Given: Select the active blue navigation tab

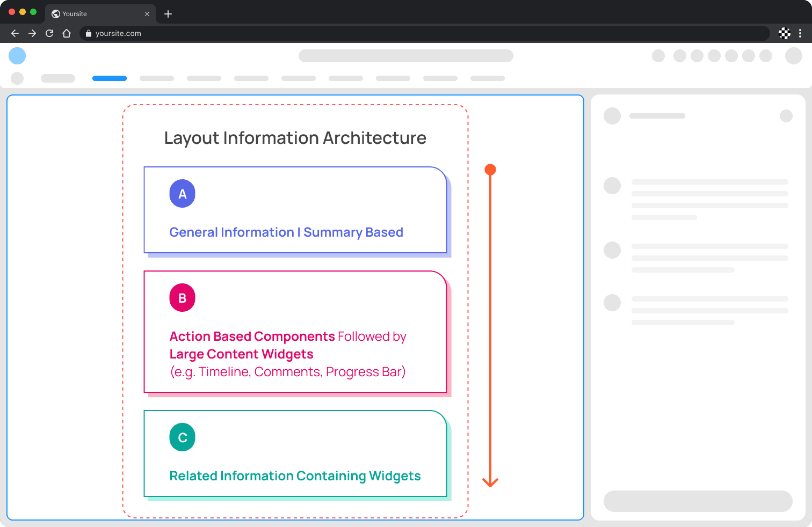Looking at the screenshot, I should [x=110, y=78].
